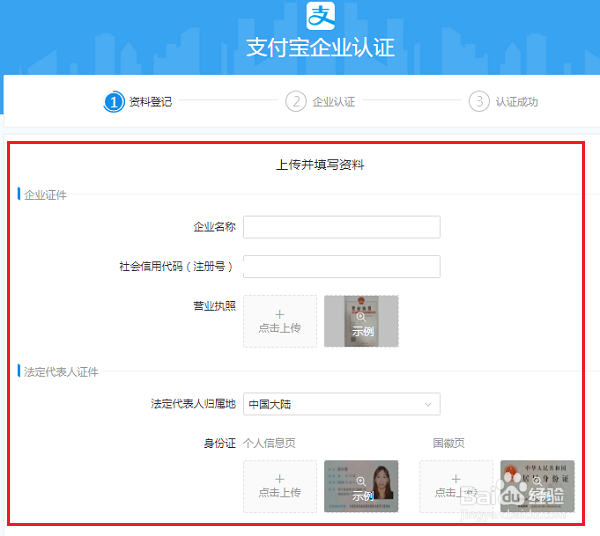This screenshot has height=536, width=600.
Task: Focus the 社会信用代码（注册号）input field
Action: [x=342, y=266]
